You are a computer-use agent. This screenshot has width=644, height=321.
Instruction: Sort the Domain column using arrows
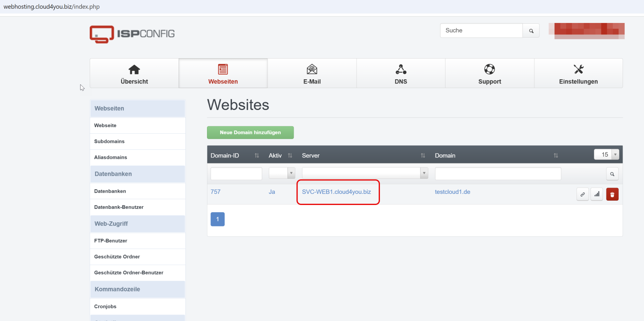(x=556, y=156)
